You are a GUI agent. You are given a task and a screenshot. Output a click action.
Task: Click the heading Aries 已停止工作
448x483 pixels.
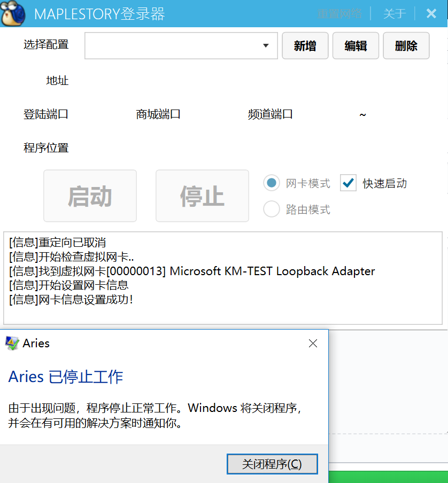66,377
